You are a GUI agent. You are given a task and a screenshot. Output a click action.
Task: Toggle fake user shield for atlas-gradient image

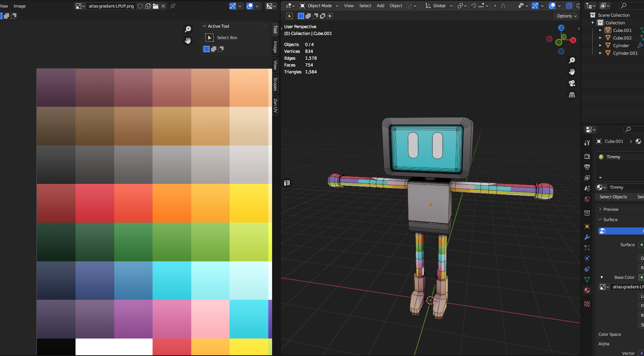pyautogui.click(x=140, y=6)
